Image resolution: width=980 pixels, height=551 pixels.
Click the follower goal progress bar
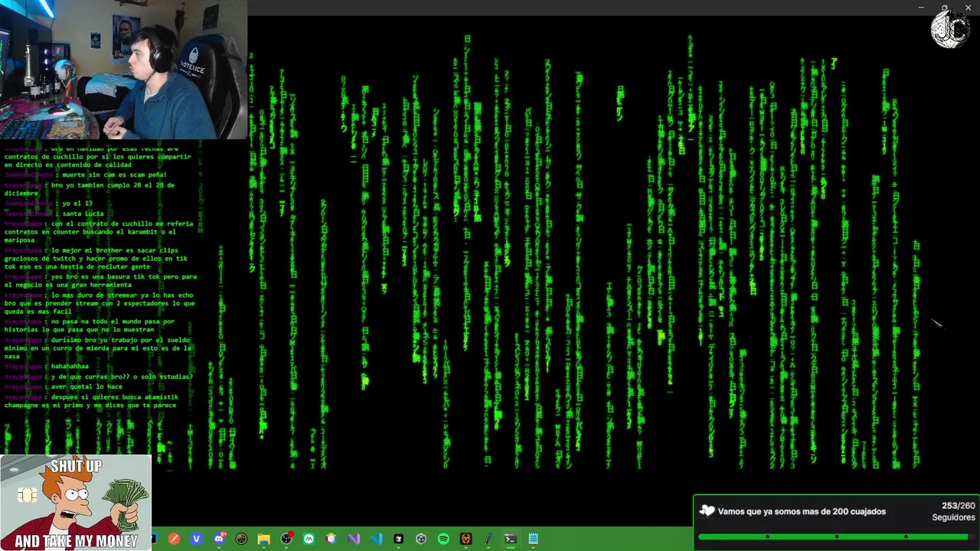pos(836,536)
